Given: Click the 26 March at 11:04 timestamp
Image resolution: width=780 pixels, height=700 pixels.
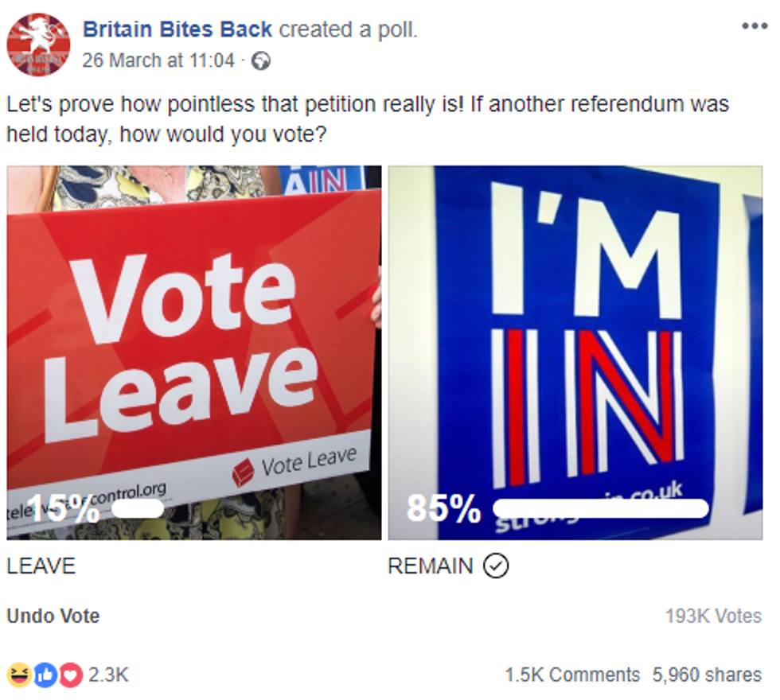Looking at the screenshot, I should coord(158,60).
